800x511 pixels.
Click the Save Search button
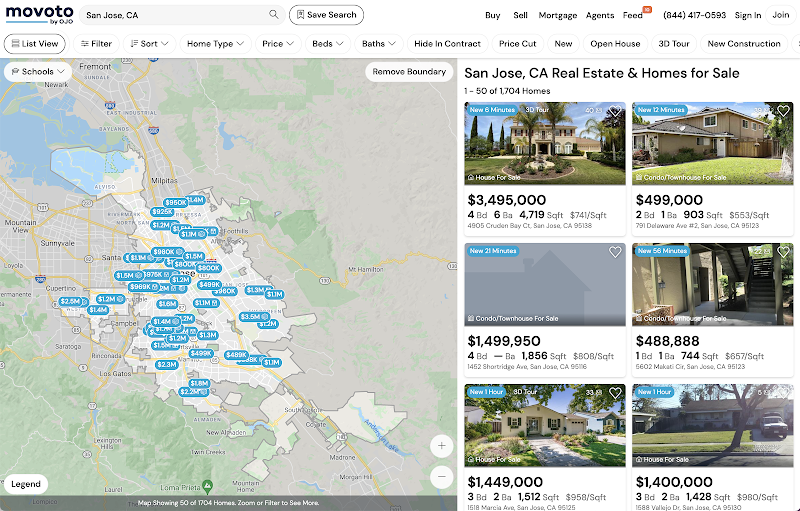tap(327, 15)
